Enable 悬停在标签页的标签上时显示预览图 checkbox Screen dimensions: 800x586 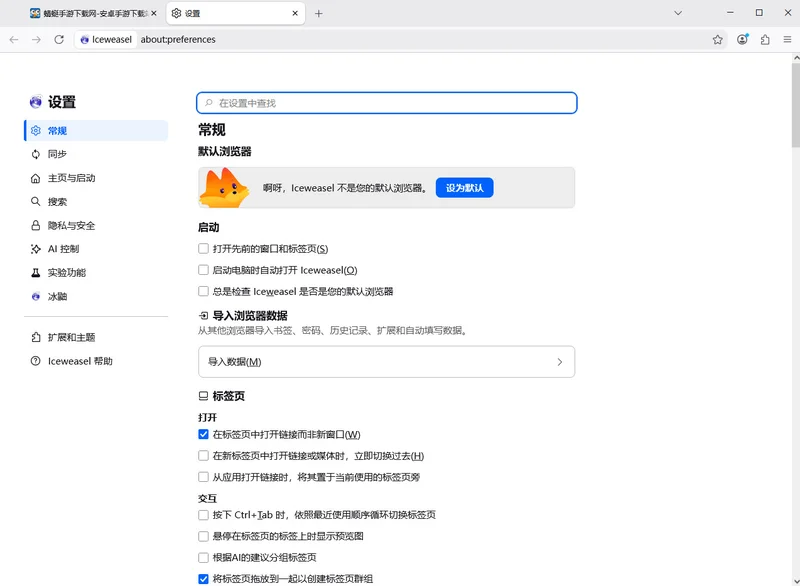pyautogui.click(x=203, y=536)
